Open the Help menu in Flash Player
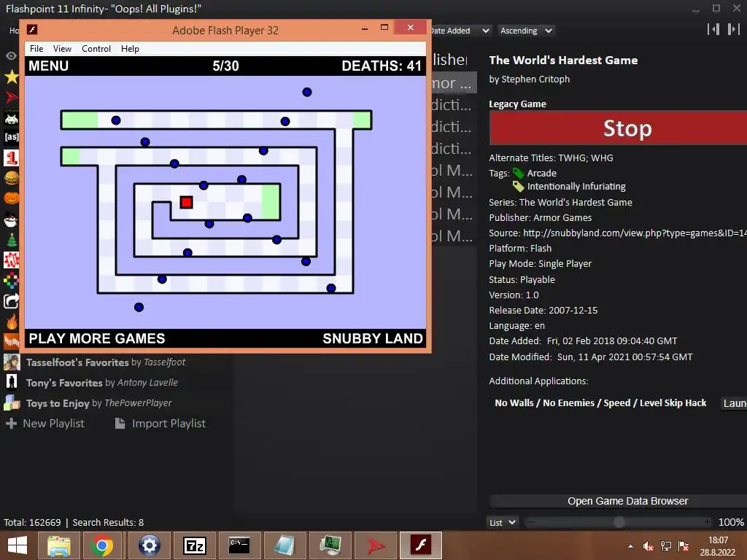Viewport: 747px width, 560px height. click(130, 49)
